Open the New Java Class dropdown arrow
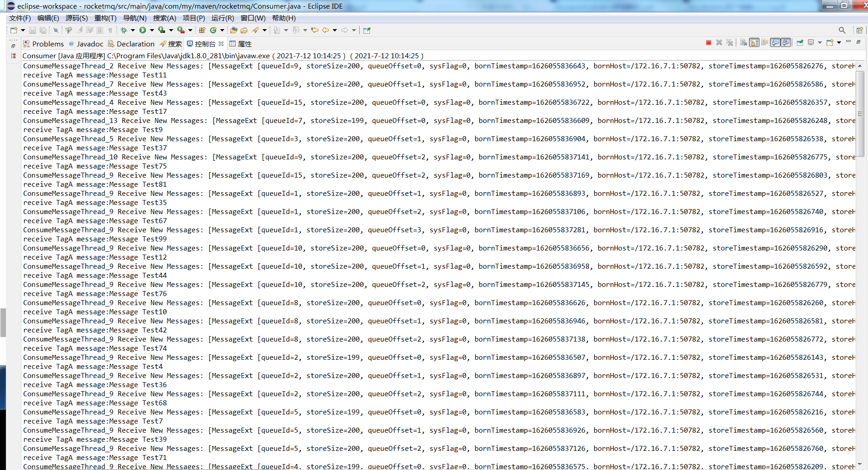868x470 pixels. (x=222, y=30)
